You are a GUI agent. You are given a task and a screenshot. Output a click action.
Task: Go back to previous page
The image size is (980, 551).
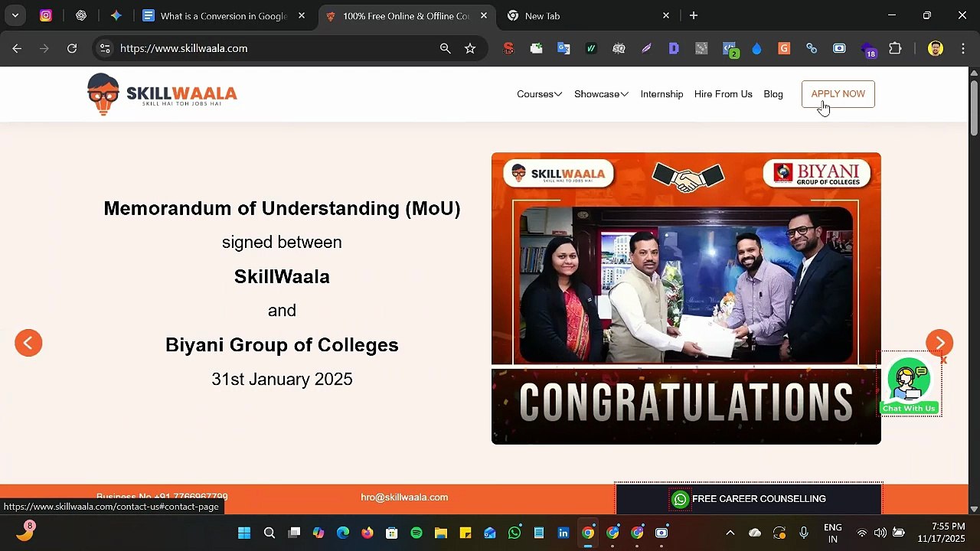click(x=17, y=48)
